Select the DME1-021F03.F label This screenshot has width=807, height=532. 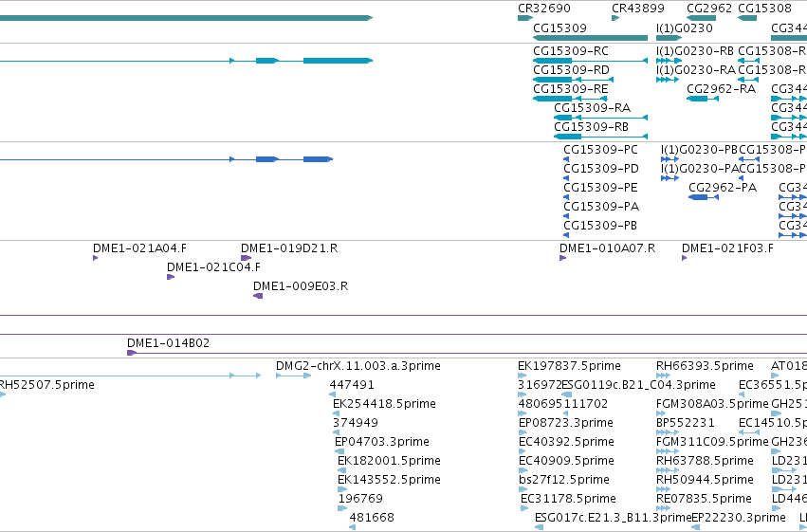click(727, 248)
